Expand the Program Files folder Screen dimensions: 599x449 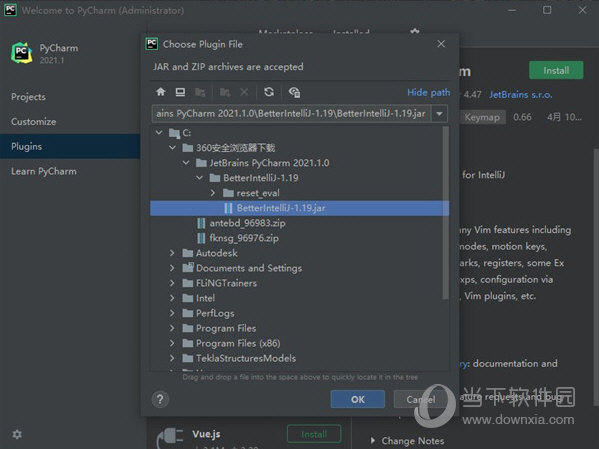pos(172,328)
